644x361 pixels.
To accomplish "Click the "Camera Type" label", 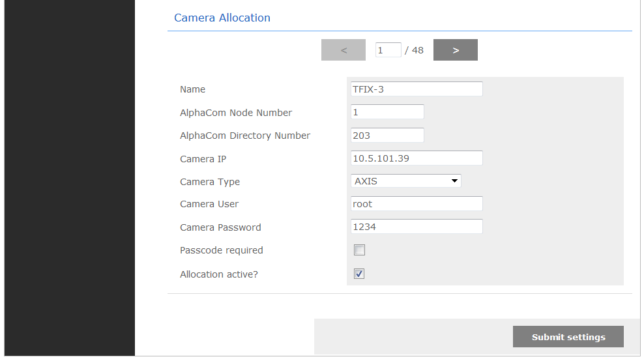I will point(210,182).
